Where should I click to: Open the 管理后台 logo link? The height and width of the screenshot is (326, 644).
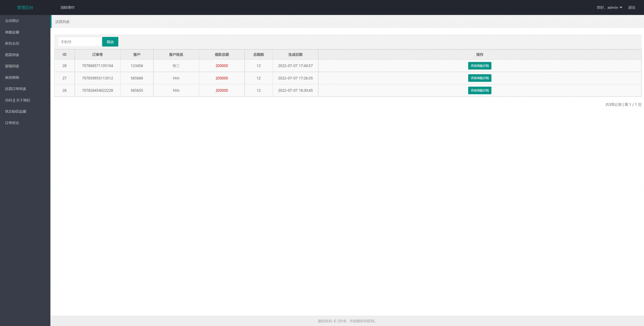(25, 8)
